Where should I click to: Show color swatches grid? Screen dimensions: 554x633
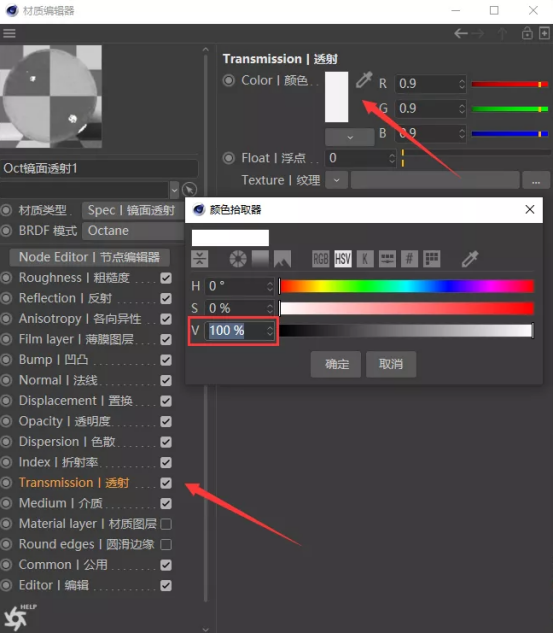coord(432,259)
